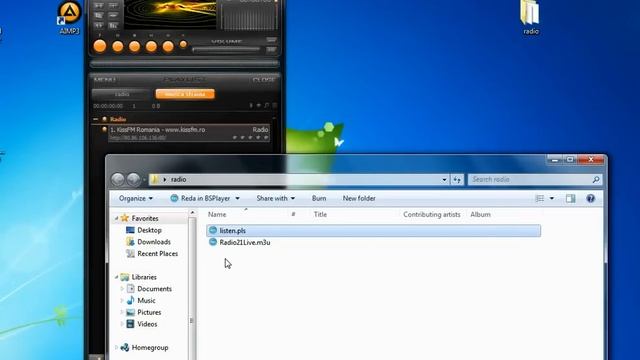Expand the breadcrumb arrow before 'radio'

[x=165, y=180]
